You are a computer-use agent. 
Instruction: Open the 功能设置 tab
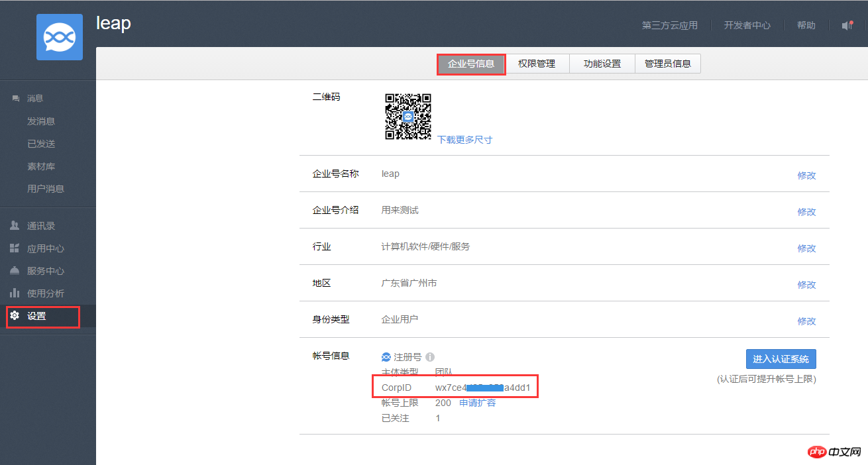coord(602,63)
